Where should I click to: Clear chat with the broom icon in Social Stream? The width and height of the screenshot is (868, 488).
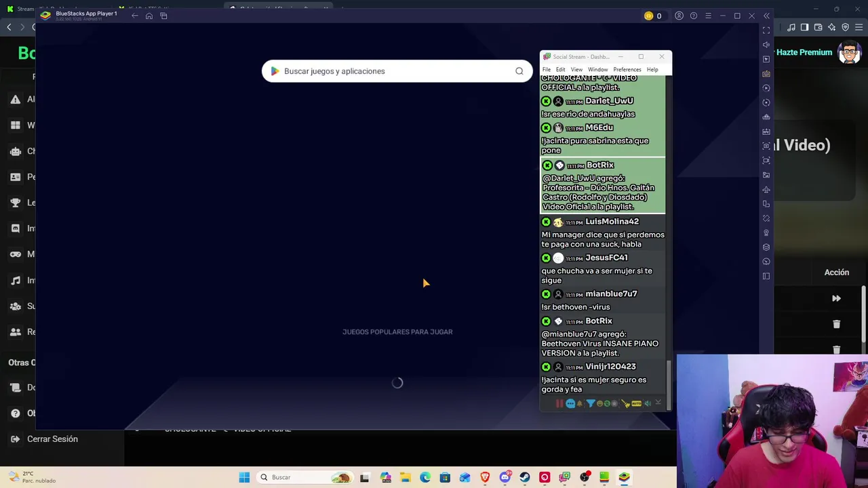click(625, 404)
